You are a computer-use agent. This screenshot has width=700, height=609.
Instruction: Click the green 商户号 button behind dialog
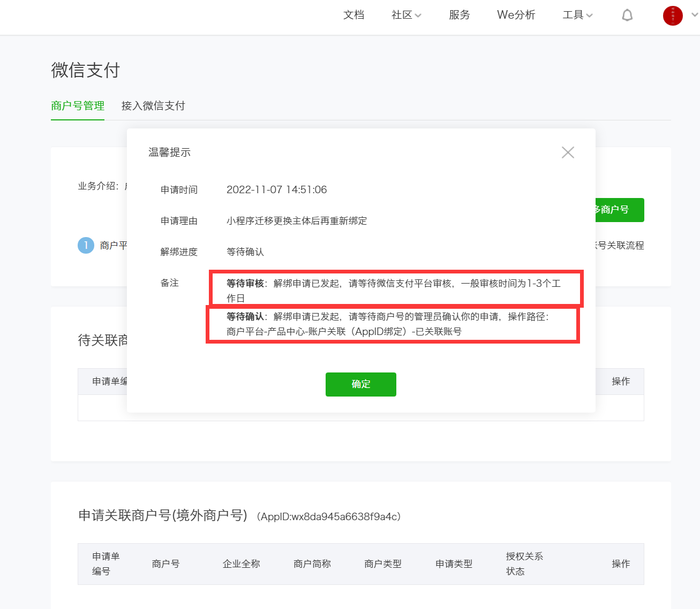(x=620, y=210)
